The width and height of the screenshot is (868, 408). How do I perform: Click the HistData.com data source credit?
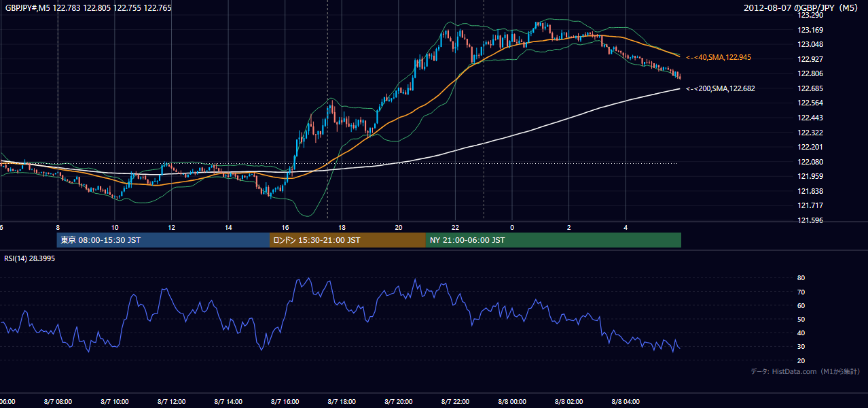(806, 371)
